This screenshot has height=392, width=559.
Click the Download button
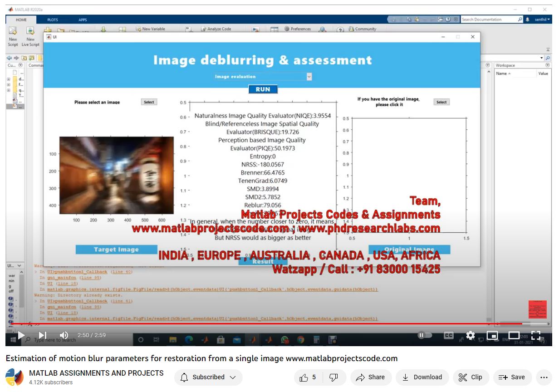pos(422,377)
